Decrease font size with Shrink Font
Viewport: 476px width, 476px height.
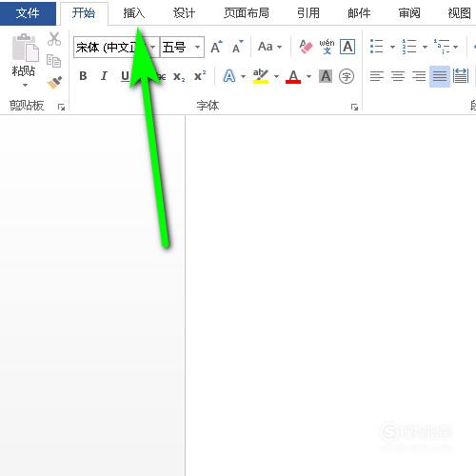click(237, 47)
